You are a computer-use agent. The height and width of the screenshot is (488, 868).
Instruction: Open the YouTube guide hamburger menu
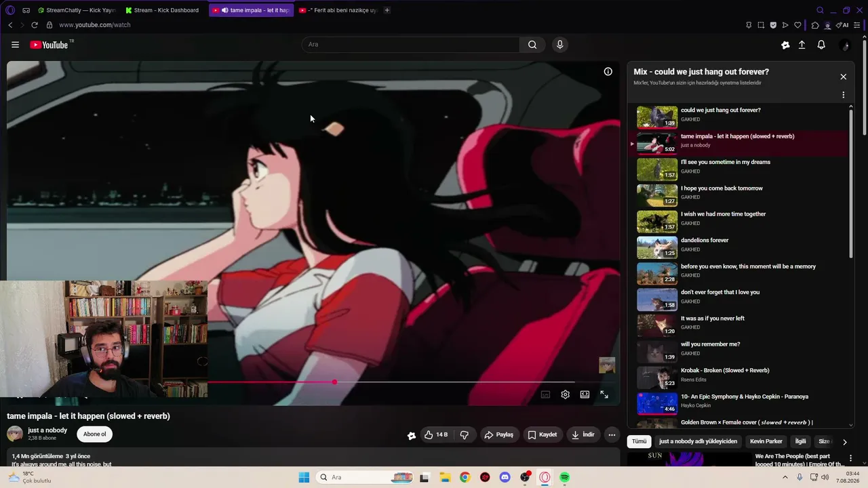tap(15, 45)
